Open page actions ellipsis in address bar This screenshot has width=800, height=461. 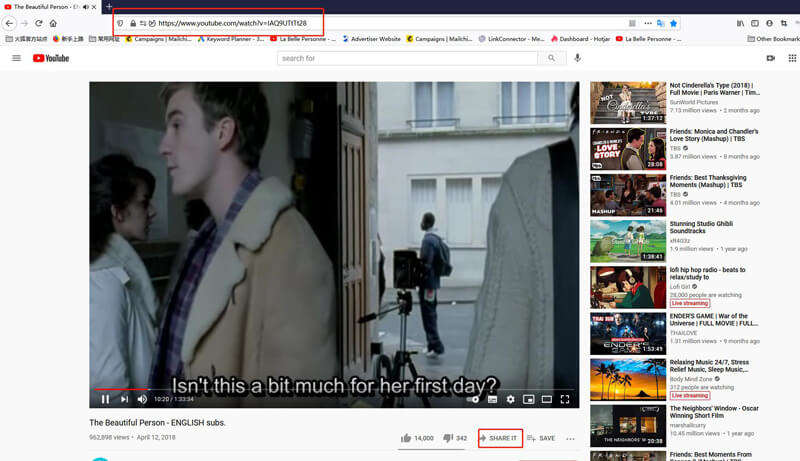click(x=647, y=23)
